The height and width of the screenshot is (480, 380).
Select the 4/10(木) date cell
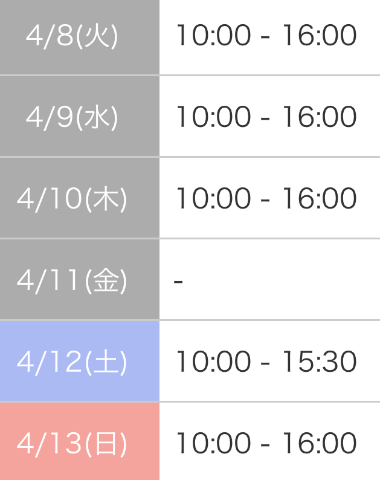(80, 198)
